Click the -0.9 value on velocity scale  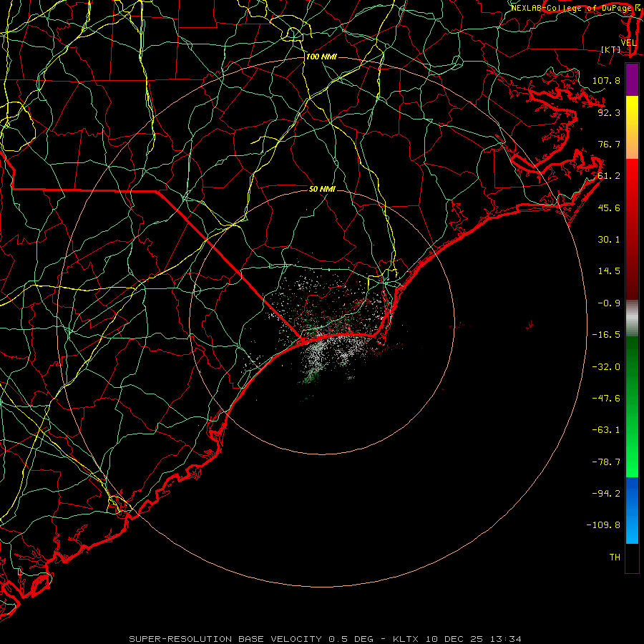[x=609, y=303]
